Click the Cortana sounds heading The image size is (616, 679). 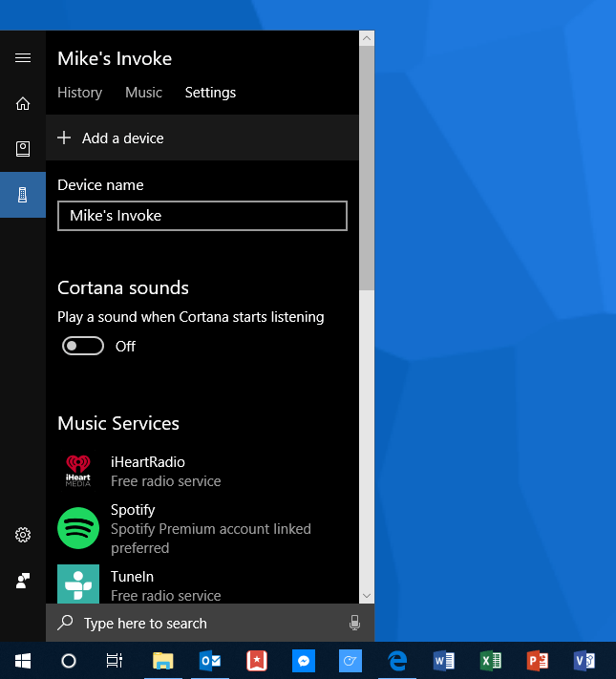(123, 288)
